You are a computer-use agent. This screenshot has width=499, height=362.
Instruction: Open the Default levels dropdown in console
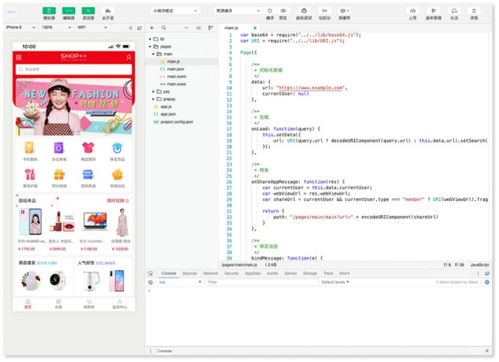(x=335, y=282)
